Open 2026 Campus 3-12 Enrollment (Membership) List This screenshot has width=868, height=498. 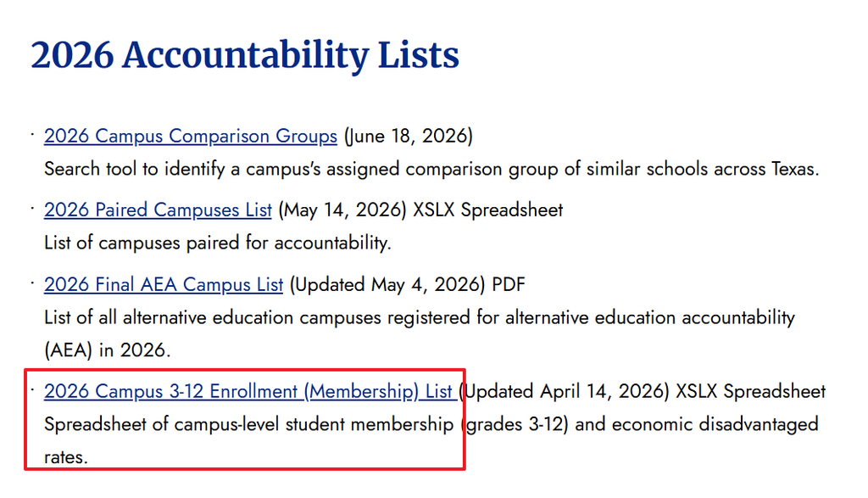tap(248, 391)
